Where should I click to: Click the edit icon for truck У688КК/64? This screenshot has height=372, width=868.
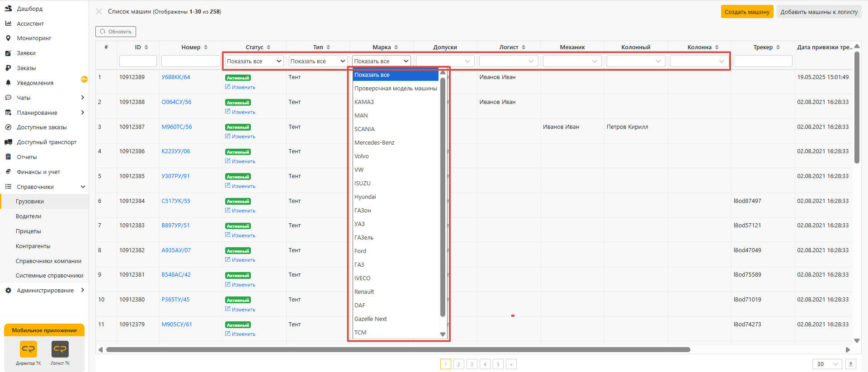(x=228, y=87)
